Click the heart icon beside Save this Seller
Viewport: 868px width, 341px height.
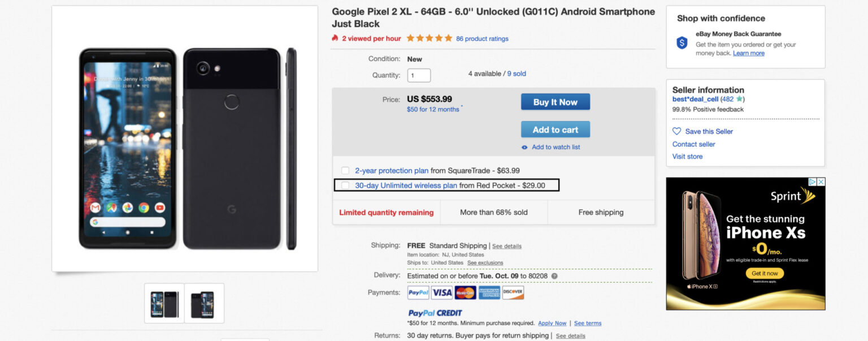676,131
